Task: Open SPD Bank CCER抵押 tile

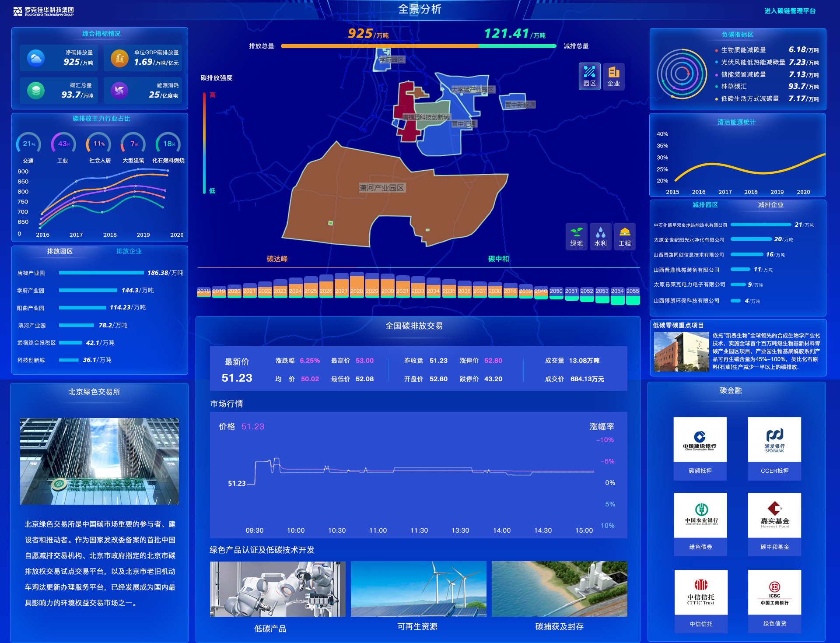Action: click(x=774, y=448)
